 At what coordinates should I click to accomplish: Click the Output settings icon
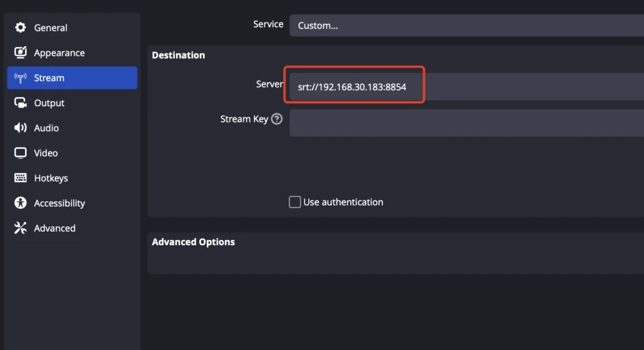tap(21, 103)
